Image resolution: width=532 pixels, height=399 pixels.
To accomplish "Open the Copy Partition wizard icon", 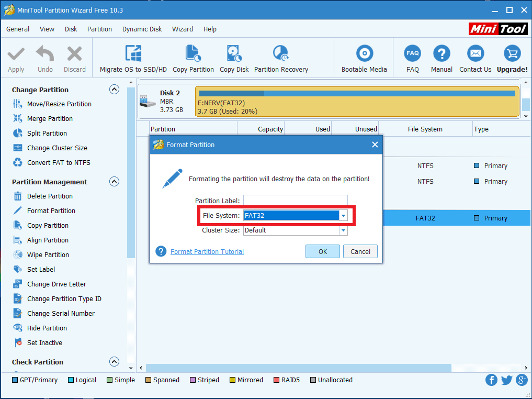I will (193, 54).
